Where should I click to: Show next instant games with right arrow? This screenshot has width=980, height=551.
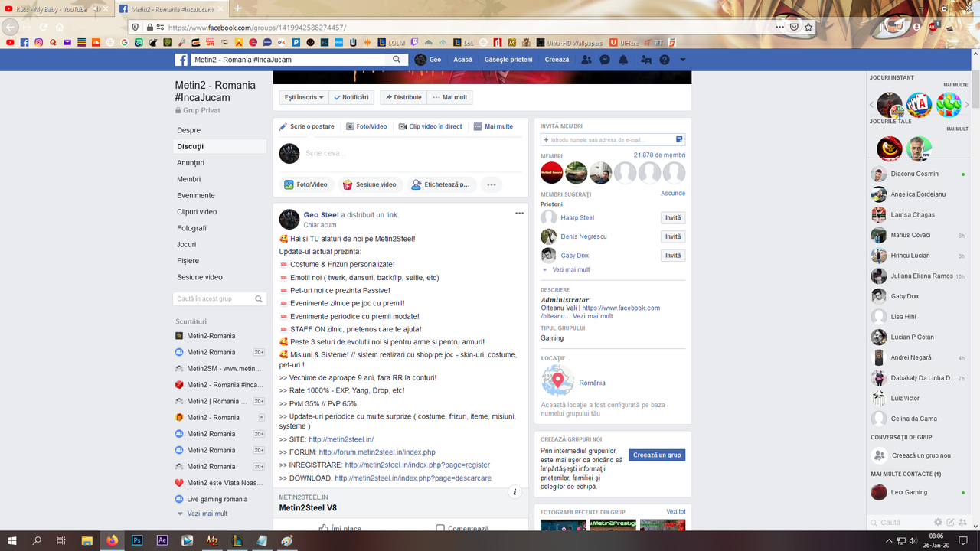[x=967, y=104]
